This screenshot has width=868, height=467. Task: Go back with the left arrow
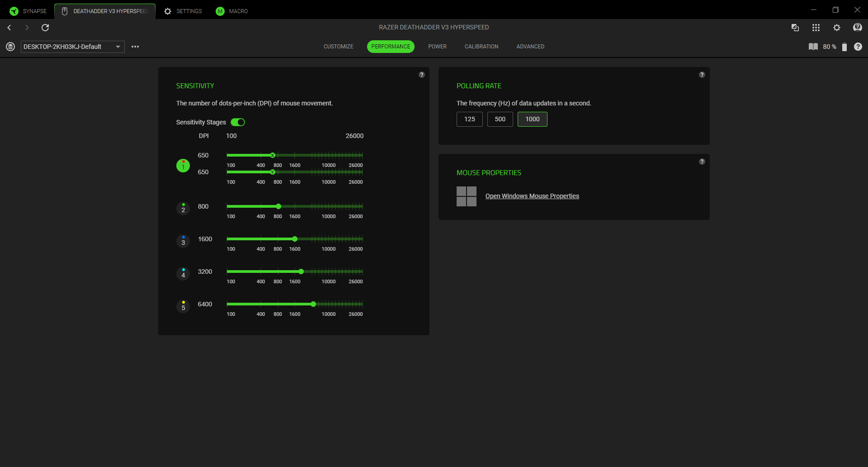9,28
